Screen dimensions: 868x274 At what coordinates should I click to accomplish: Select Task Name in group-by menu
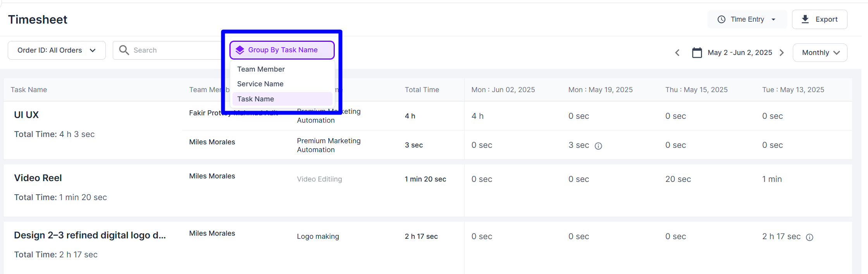click(255, 99)
